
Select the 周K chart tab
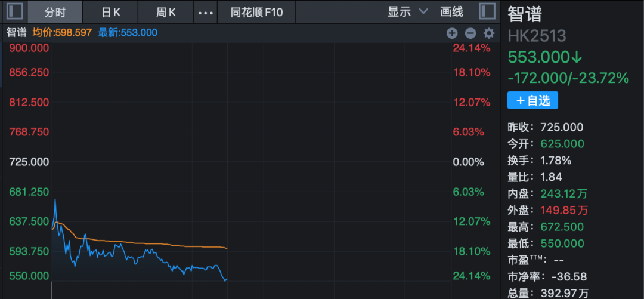[165, 12]
